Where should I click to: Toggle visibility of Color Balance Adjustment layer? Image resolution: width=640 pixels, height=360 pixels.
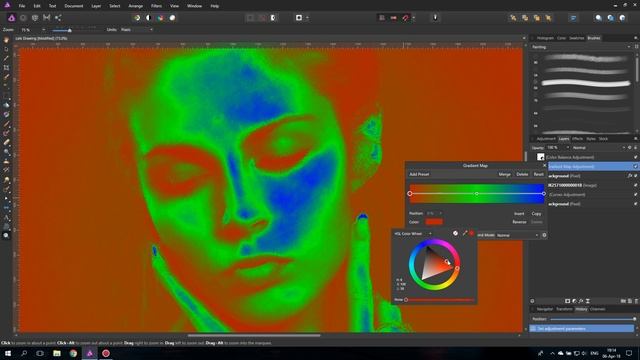tap(636, 157)
